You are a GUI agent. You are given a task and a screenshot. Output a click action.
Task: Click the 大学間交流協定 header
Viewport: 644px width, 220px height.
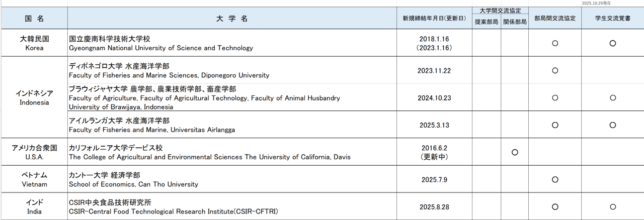(500, 11)
